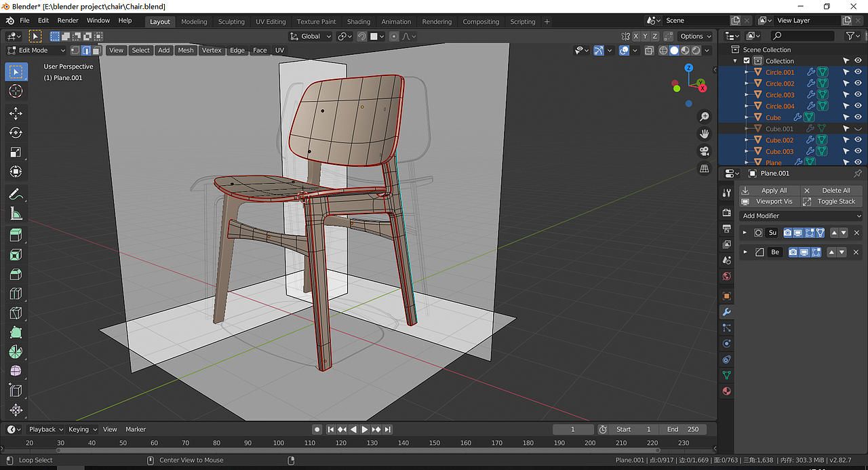Image resolution: width=868 pixels, height=470 pixels.
Task: Open the Mesh menu in viewport header
Action: pyautogui.click(x=186, y=50)
